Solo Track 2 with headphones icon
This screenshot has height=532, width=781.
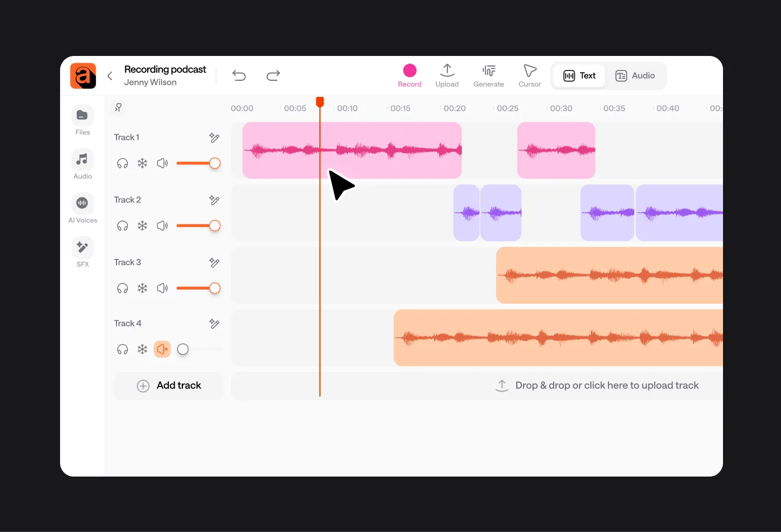point(123,226)
